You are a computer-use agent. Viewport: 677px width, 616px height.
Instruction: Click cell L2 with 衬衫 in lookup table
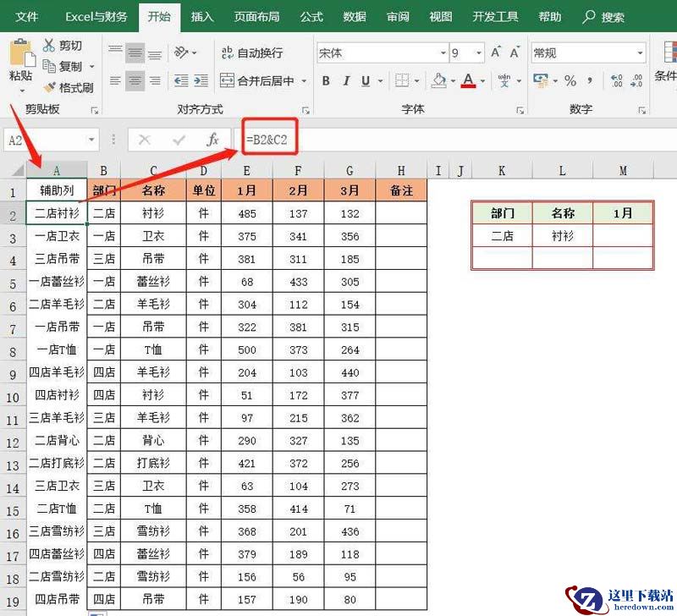563,236
